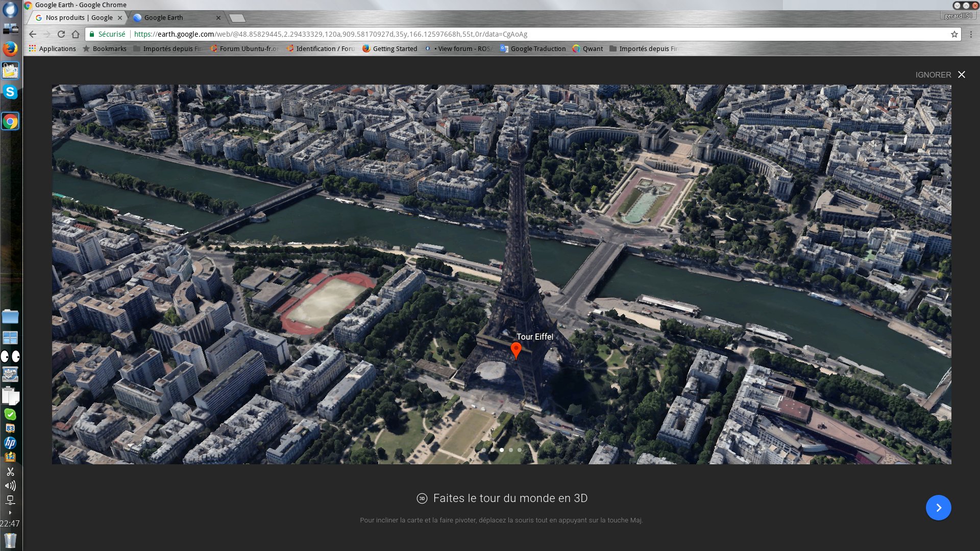Open the volume control in dock
This screenshot has width=980, height=551.
pos(10,486)
